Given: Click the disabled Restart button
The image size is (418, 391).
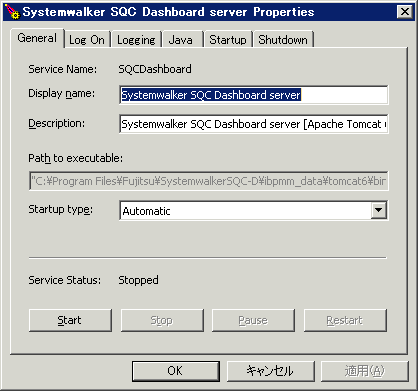Looking at the screenshot, I should coord(345,320).
